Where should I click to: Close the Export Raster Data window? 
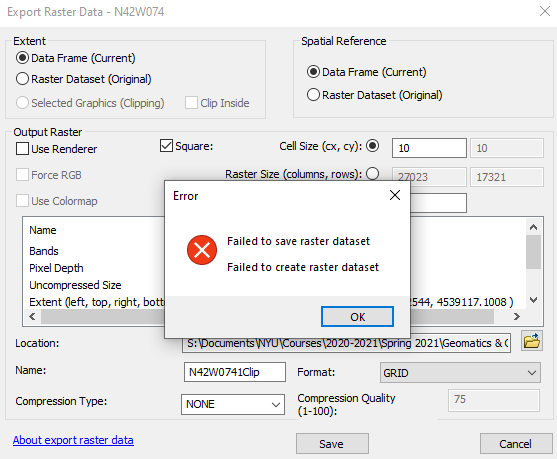click(x=545, y=11)
